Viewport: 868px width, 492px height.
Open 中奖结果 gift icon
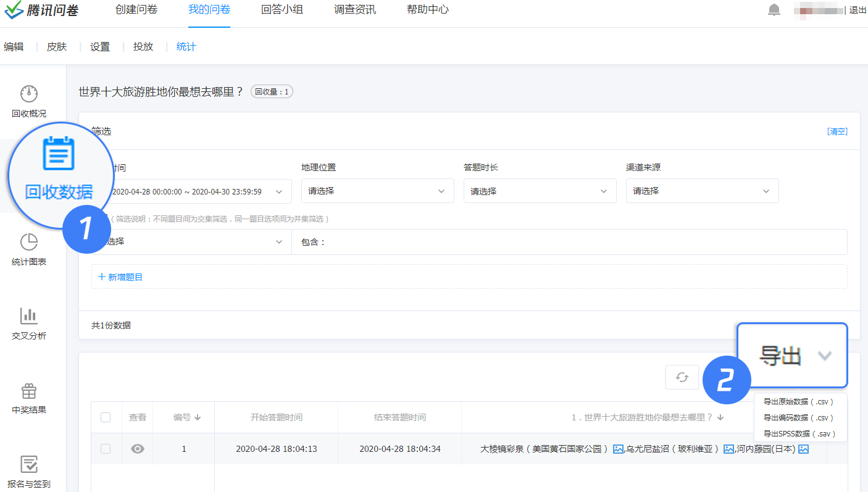pyautogui.click(x=29, y=391)
